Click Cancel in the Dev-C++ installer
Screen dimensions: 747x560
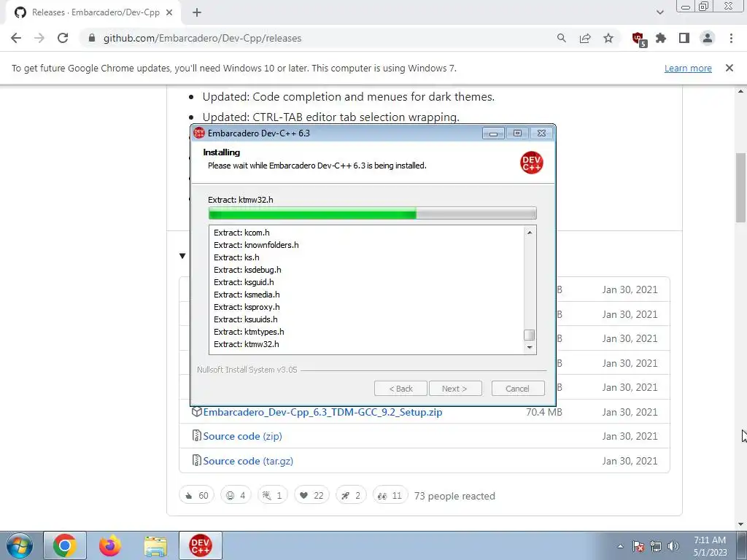tap(518, 389)
